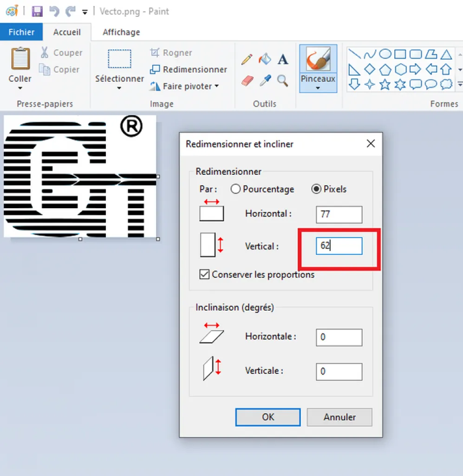463x476 pixels.
Task: Close the Redimensionner et incliner dialog
Action: 371,144
